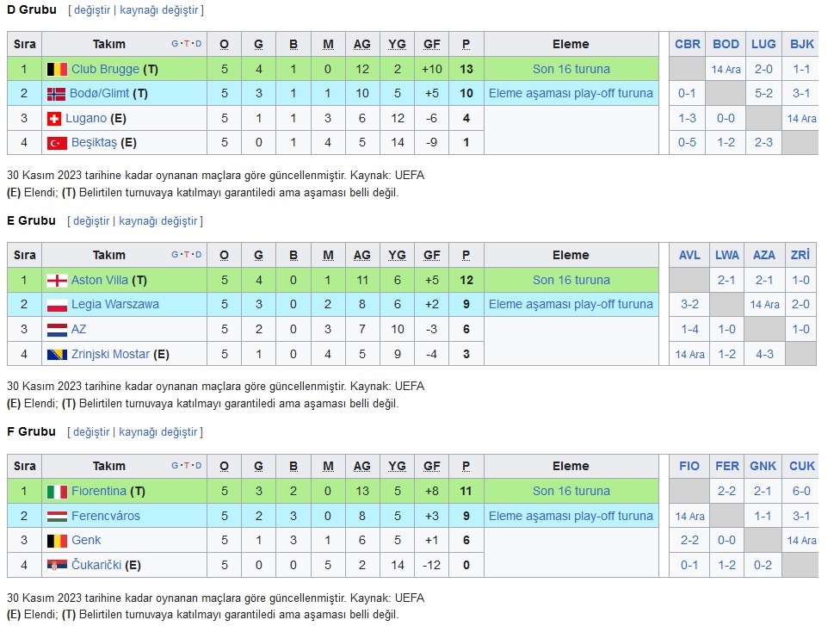This screenshot has height=626, width=840.
Task: Open the Club Brugge team link
Action: point(105,69)
